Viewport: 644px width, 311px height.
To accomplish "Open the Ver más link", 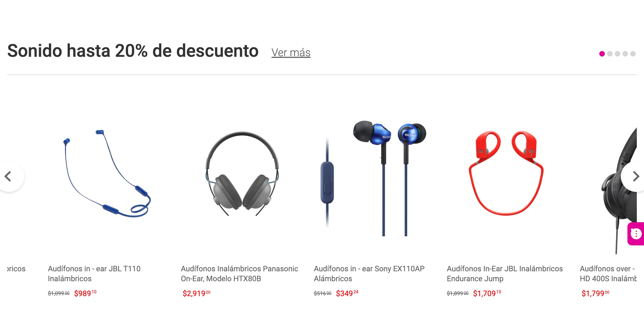I will point(291,53).
